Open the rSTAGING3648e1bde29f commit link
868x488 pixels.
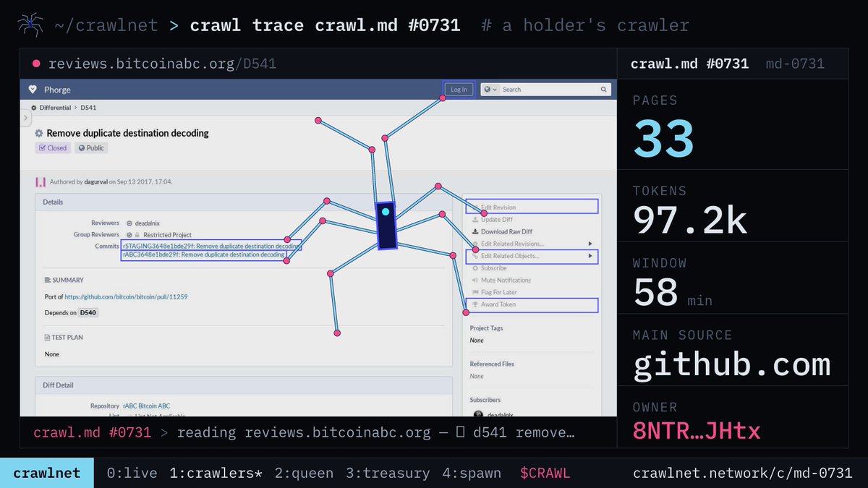[211, 247]
